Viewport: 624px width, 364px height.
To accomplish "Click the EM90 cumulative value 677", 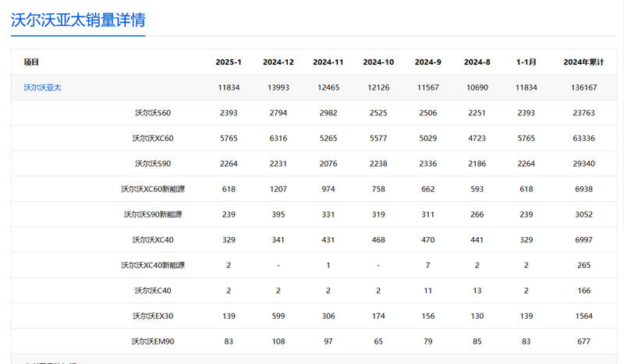I will [x=583, y=341].
